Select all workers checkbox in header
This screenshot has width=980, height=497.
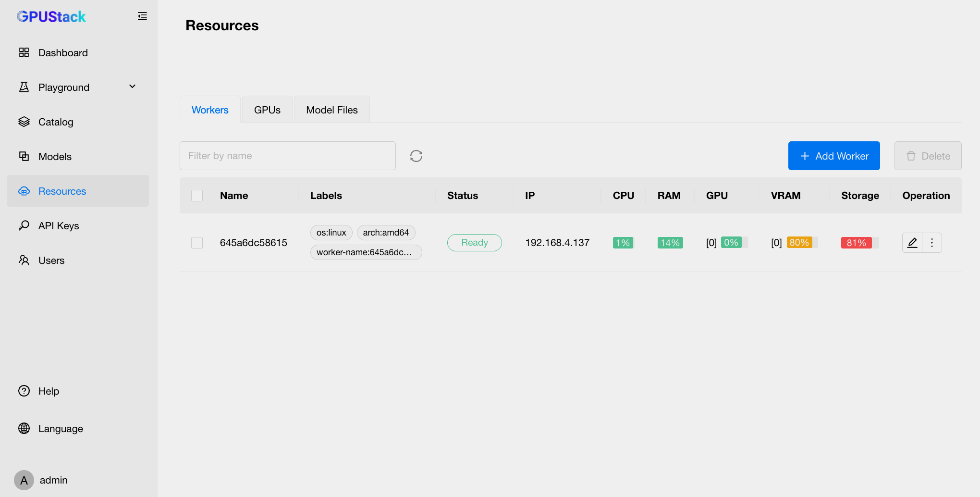[x=197, y=196]
